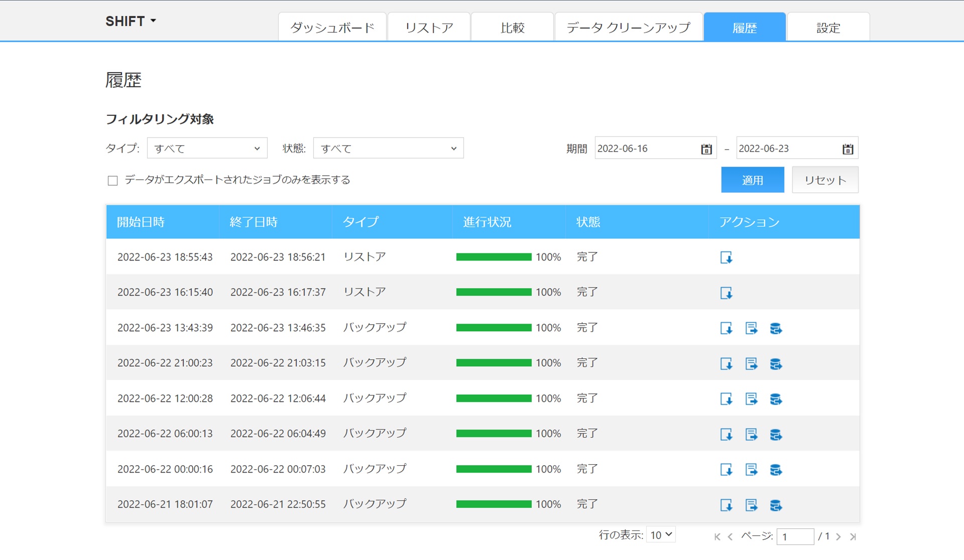Go to first page of results
Image resolution: width=964 pixels, height=560 pixels.
[x=717, y=537]
